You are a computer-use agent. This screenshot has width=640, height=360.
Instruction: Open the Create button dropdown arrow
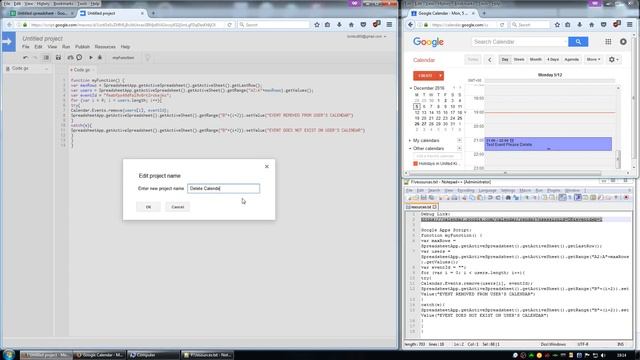pos(440,76)
